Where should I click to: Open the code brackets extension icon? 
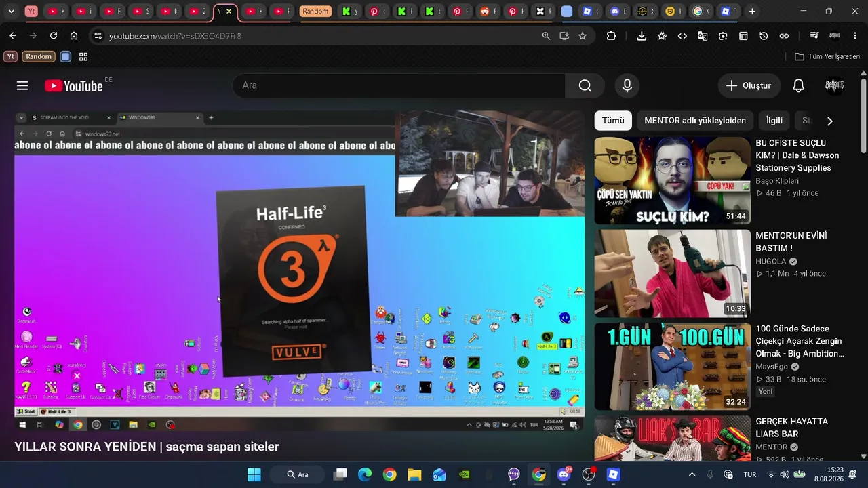[682, 36]
